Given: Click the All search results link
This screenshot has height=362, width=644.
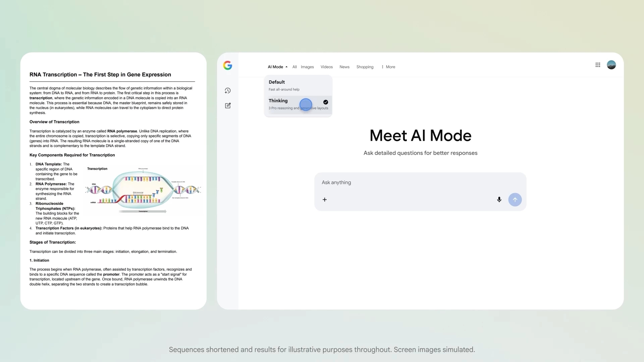Looking at the screenshot, I should (x=294, y=67).
